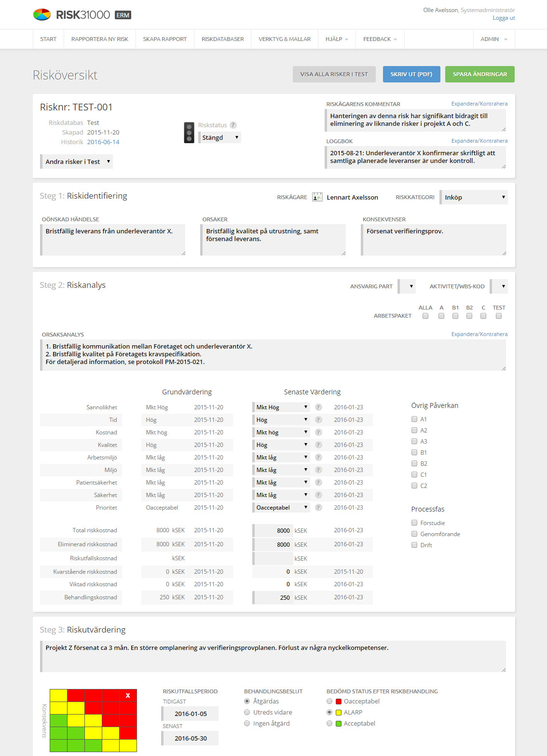
Task: Select the Utreds vidare radio option
Action: pos(247,712)
